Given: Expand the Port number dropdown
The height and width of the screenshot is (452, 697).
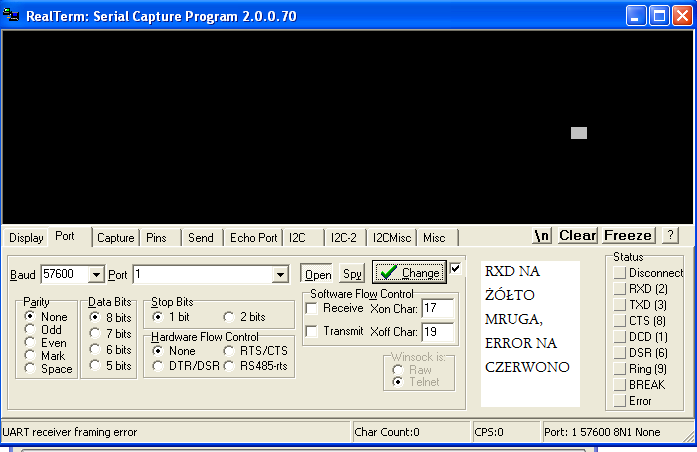Looking at the screenshot, I should click(280, 275).
